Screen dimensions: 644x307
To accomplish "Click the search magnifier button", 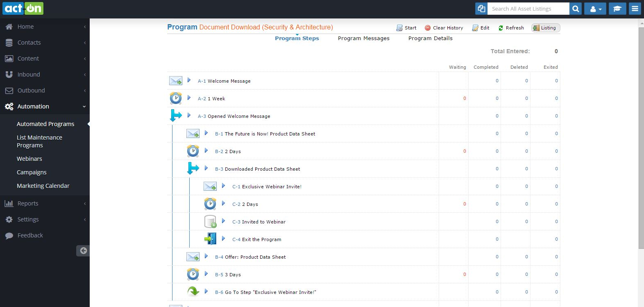I will tap(576, 9).
